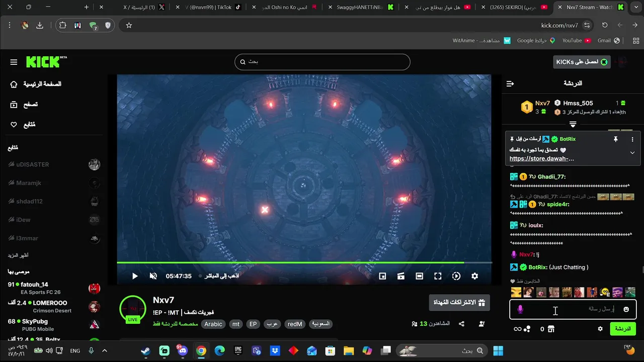This screenshot has width=644, height=362.
Task: Expand pinned message chevron
Action: [632, 153]
